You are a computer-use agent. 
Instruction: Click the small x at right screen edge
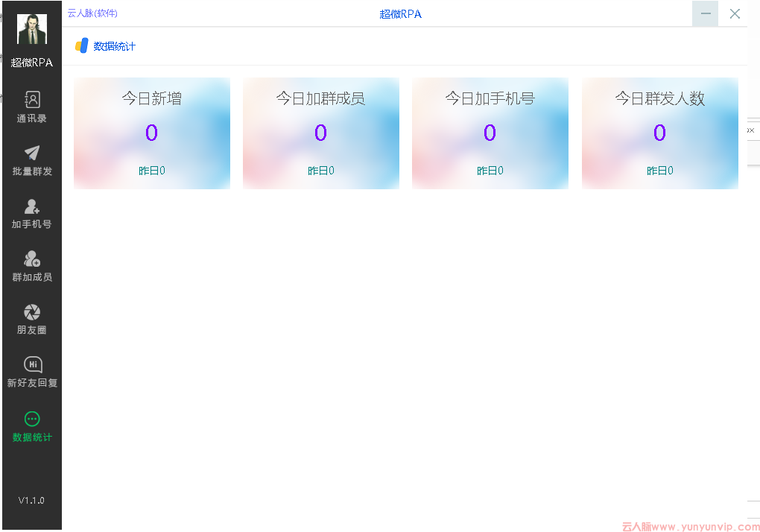pos(751,130)
